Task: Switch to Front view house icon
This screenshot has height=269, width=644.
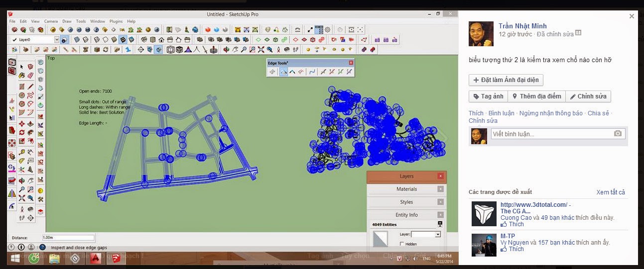Action: (x=161, y=39)
